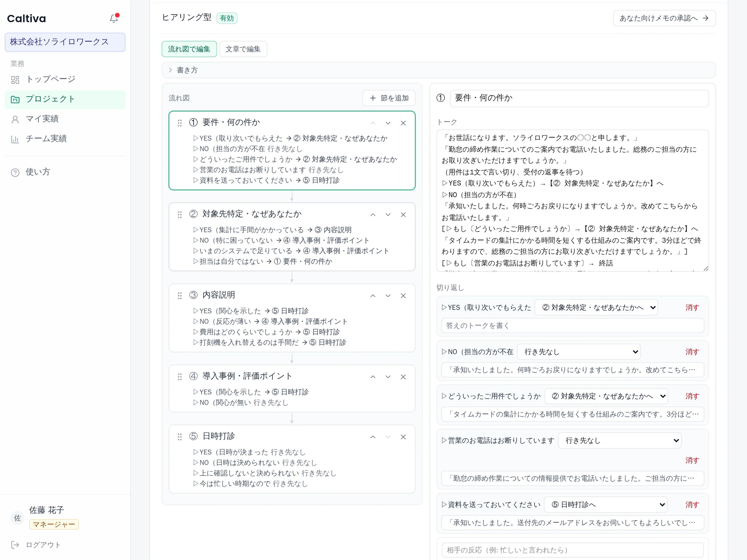This screenshot has width=747, height=560.
Task: Click the node title field 要件・何の件か
Action: pyautogui.click(x=579, y=98)
